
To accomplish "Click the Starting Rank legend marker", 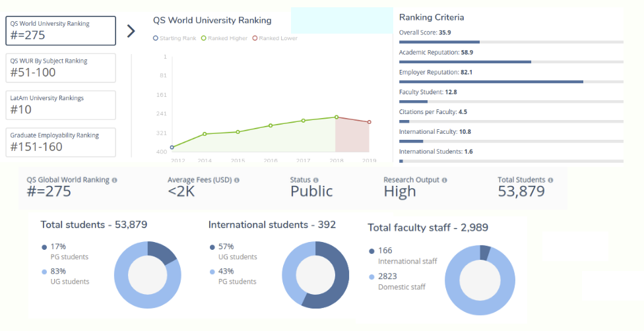I will 155,38.
